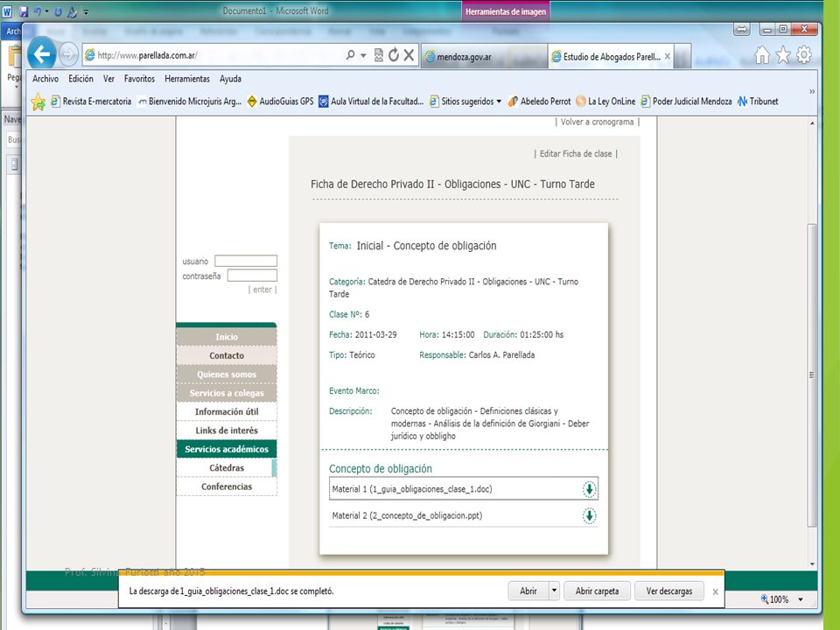Click the enter login link
This screenshot has height=630, width=840.
(x=262, y=290)
